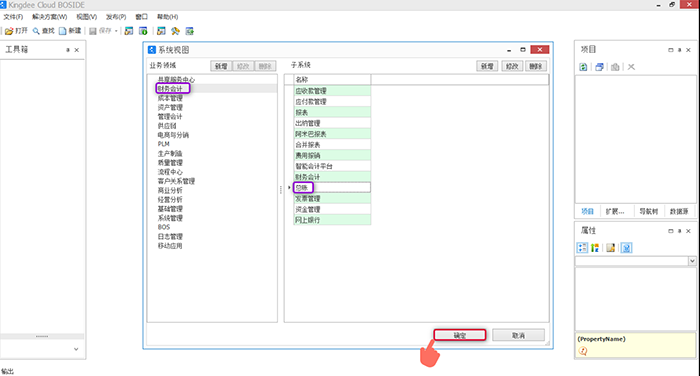This screenshot has width=700, height=376.
Task: Open the 解决方案(W) menu
Action: coord(50,17)
